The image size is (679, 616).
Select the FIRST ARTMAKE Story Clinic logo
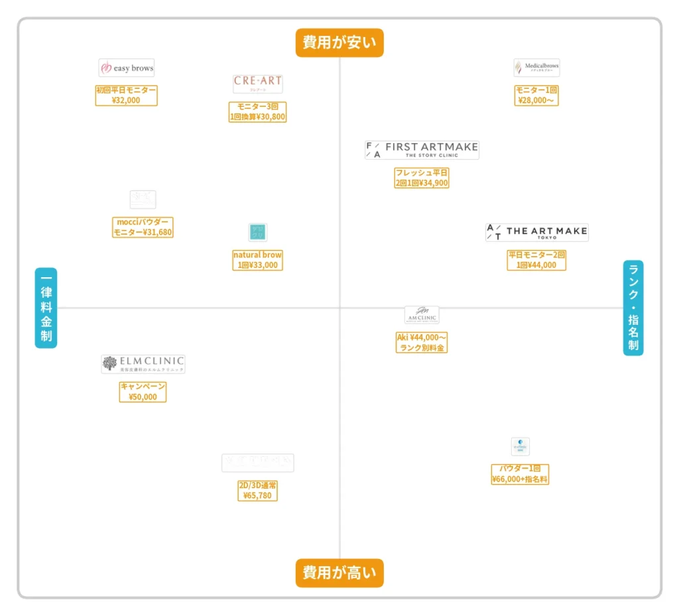point(422,150)
